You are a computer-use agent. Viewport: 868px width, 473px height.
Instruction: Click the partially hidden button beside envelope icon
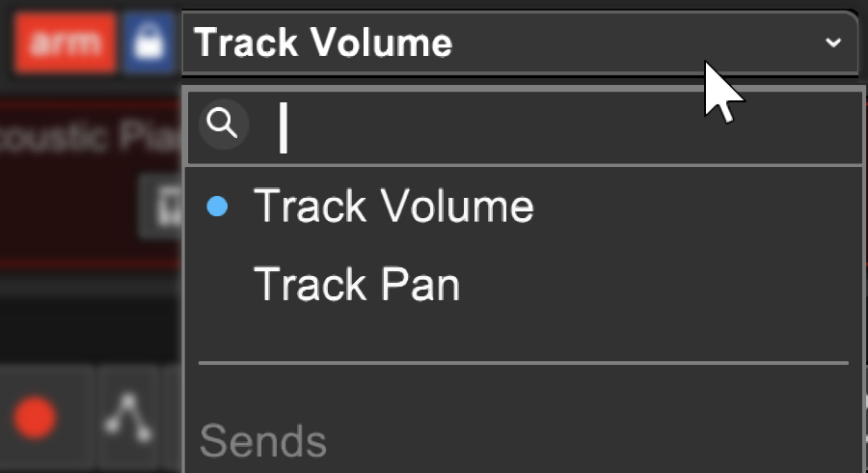172,417
